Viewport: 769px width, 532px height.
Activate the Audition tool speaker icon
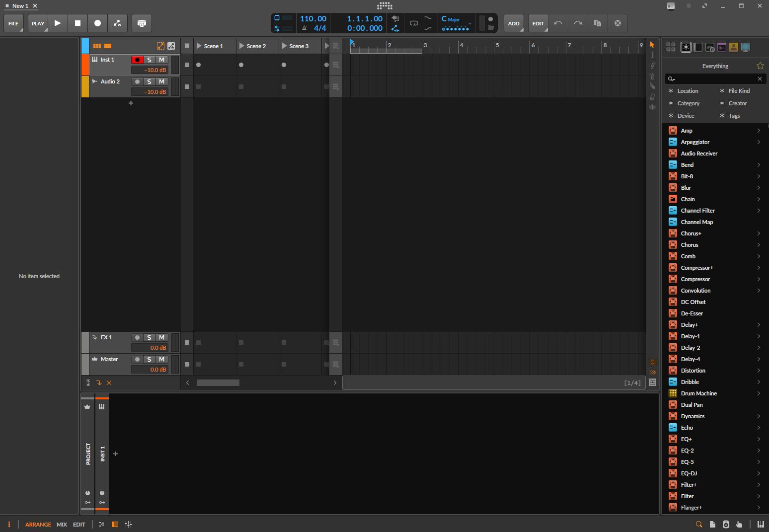pyautogui.click(x=652, y=107)
